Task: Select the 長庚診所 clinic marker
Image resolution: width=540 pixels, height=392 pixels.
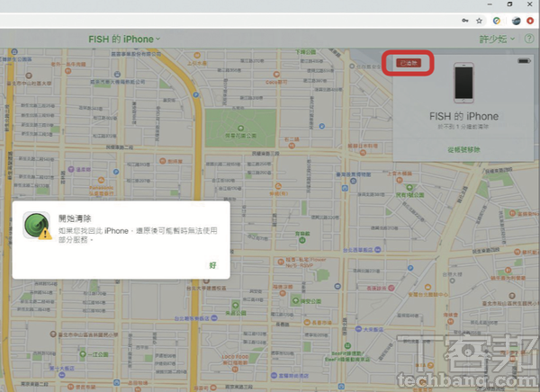Action: coord(391,288)
